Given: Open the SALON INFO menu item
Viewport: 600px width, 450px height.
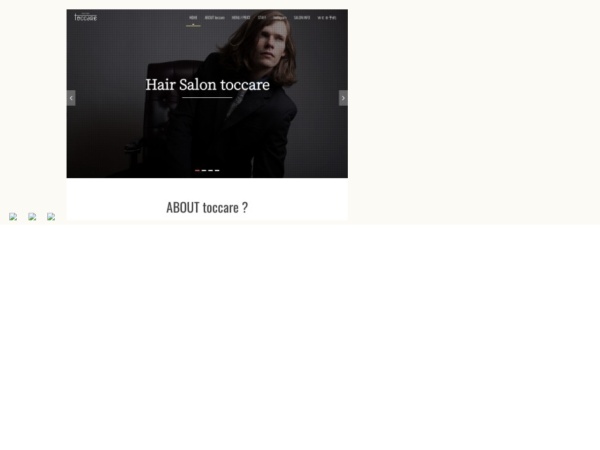Looking at the screenshot, I should tap(302, 18).
